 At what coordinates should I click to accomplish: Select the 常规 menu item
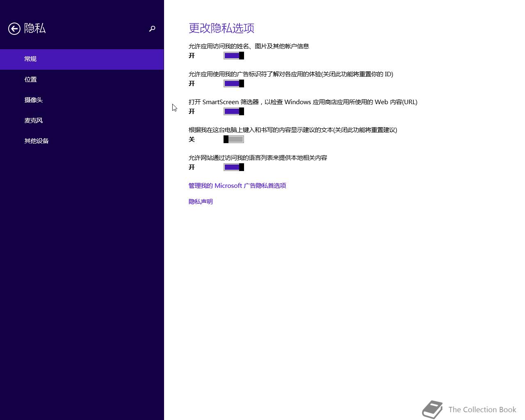tap(82, 59)
